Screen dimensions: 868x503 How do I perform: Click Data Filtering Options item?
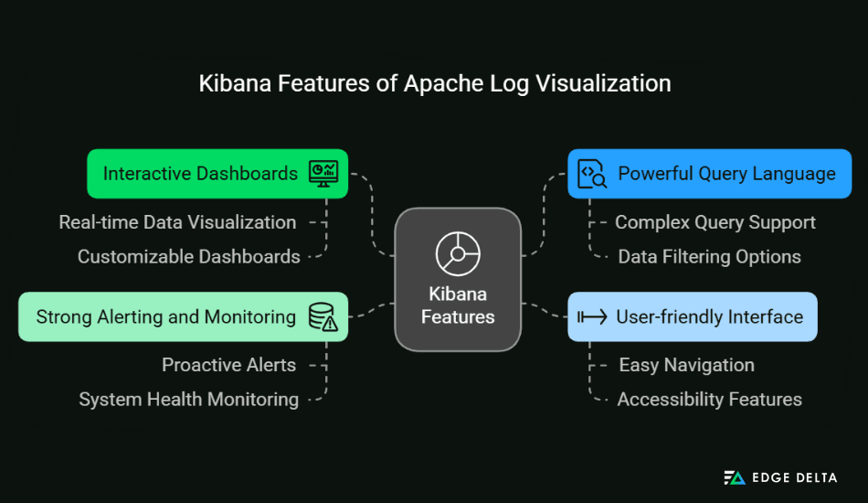point(709,257)
